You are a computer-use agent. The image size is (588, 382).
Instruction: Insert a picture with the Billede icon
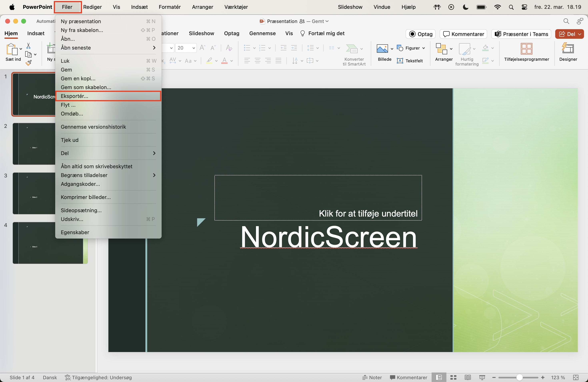click(x=382, y=49)
